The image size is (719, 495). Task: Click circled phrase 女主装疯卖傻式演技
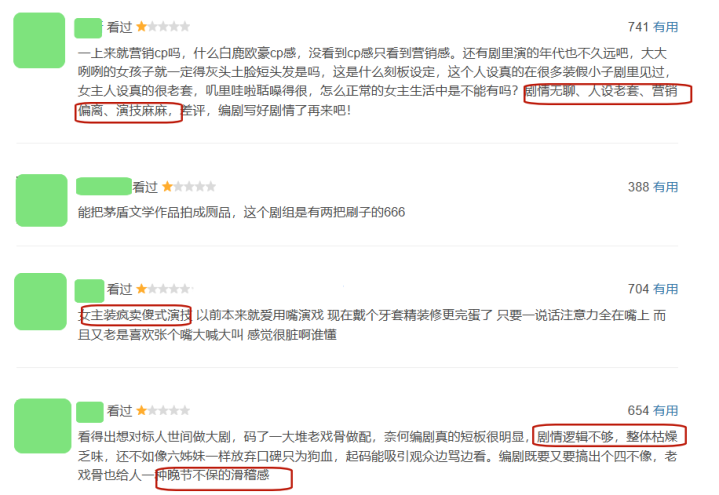click(135, 315)
